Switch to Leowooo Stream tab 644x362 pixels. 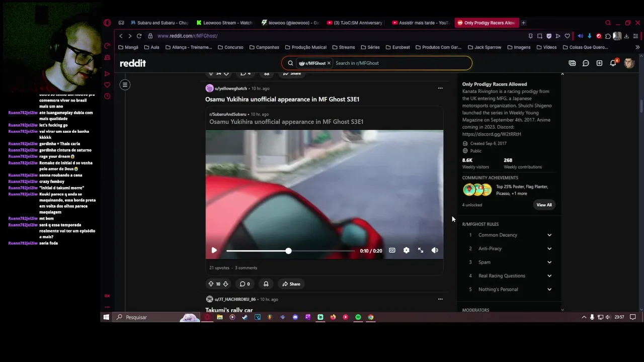point(224,23)
